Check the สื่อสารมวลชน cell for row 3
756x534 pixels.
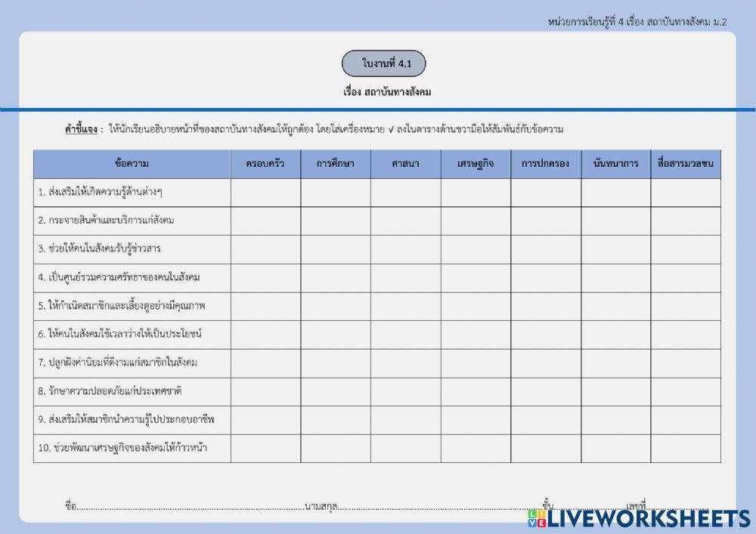pos(684,248)
